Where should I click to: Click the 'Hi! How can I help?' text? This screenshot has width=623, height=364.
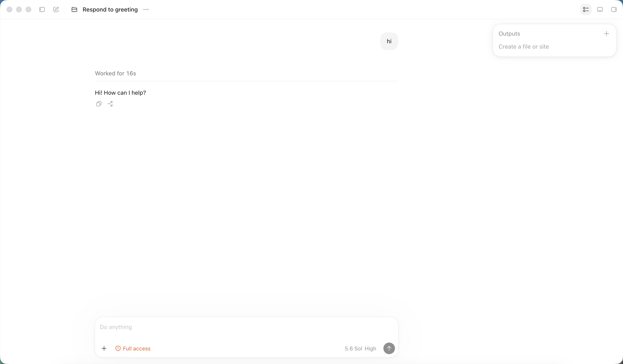120,93
